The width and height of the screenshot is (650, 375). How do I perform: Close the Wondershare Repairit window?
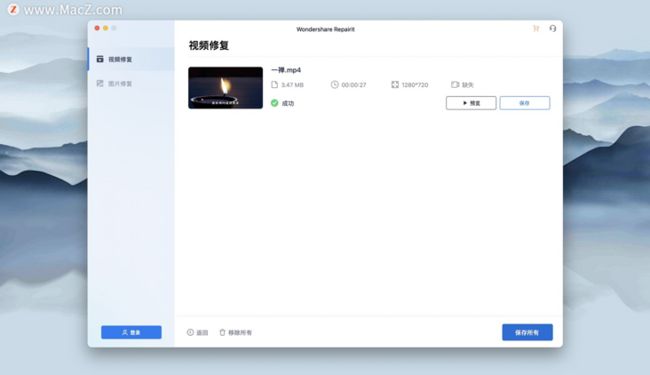click(x=97, y=28)
